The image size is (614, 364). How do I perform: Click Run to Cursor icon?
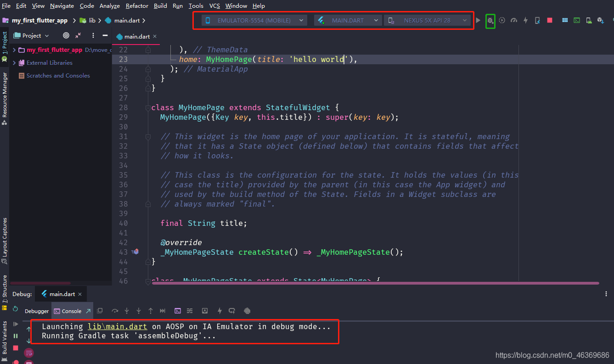point(163,311)
